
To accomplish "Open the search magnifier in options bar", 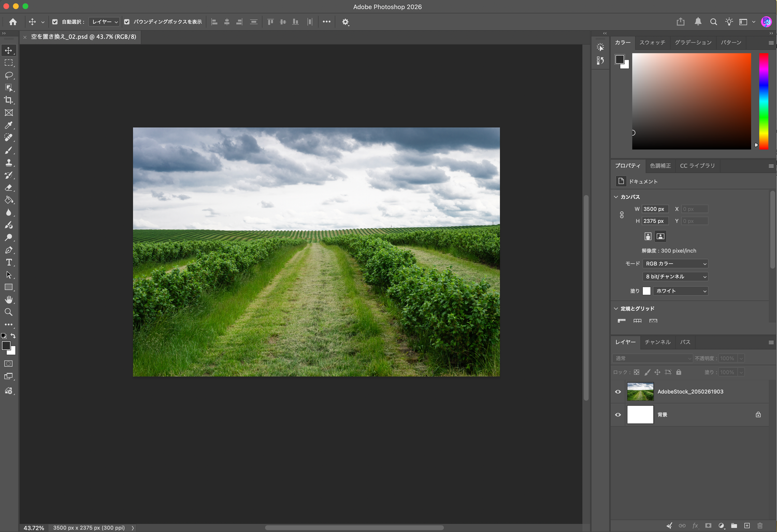I will pos(713,22).
